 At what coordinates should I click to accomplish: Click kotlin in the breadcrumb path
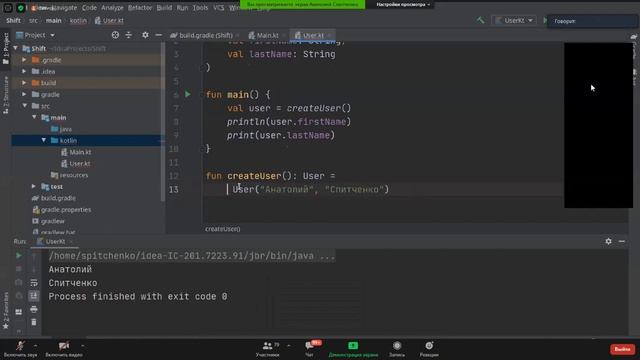click(78, 20)
